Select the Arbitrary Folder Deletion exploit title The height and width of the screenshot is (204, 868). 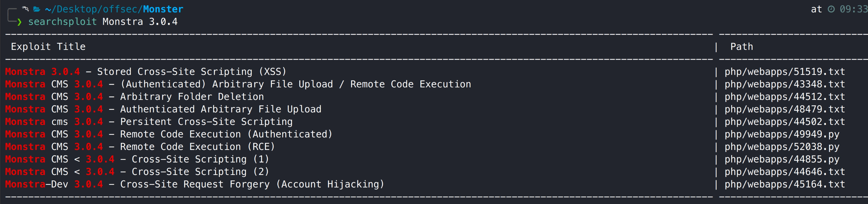(x=192, y=97)
